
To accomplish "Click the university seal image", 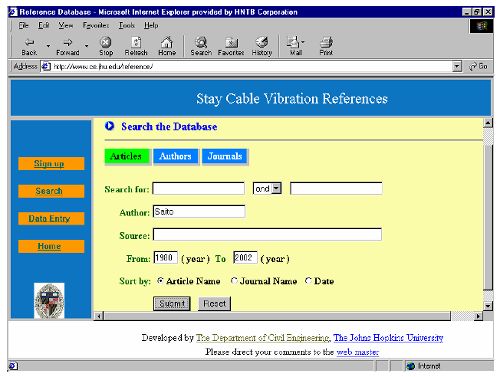I will [x=49, y=300].
